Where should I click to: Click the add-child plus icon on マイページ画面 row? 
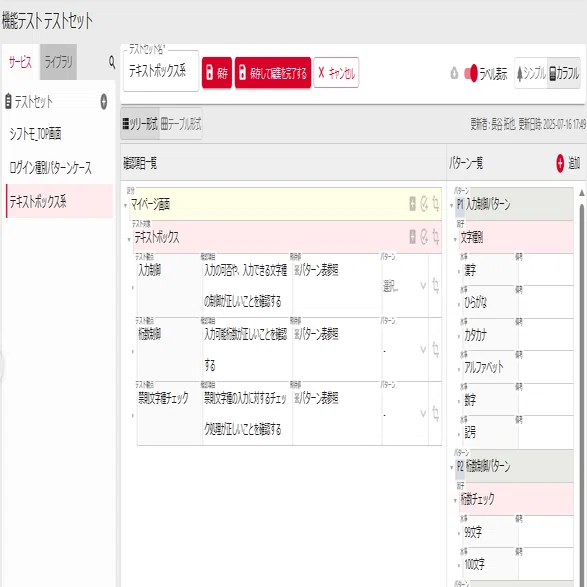click(412, 204)
